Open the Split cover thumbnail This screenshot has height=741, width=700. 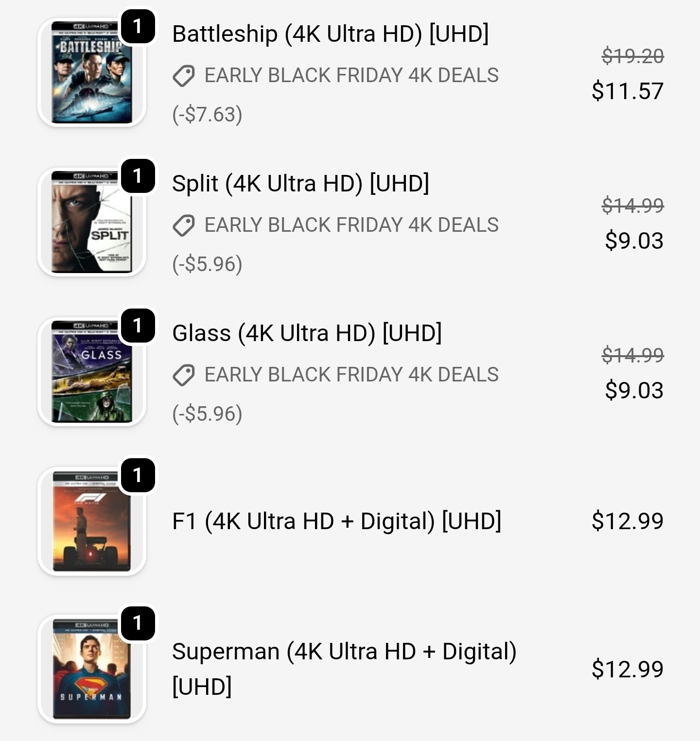click(x=91, y=223)
